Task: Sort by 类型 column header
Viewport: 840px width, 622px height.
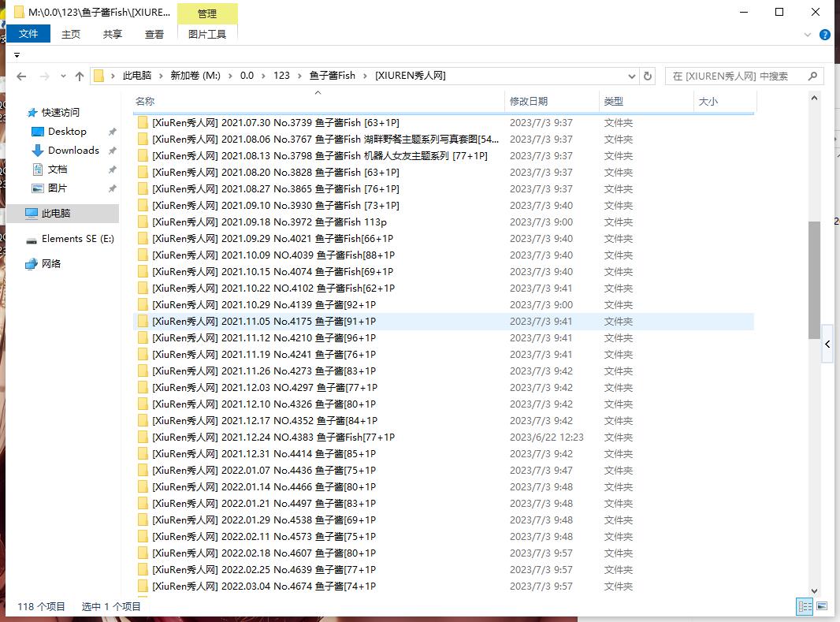Action: (x=646, y=101)
